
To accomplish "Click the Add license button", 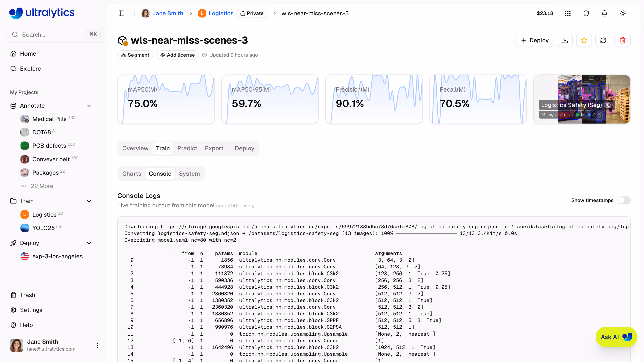I will tap(177, 55).
